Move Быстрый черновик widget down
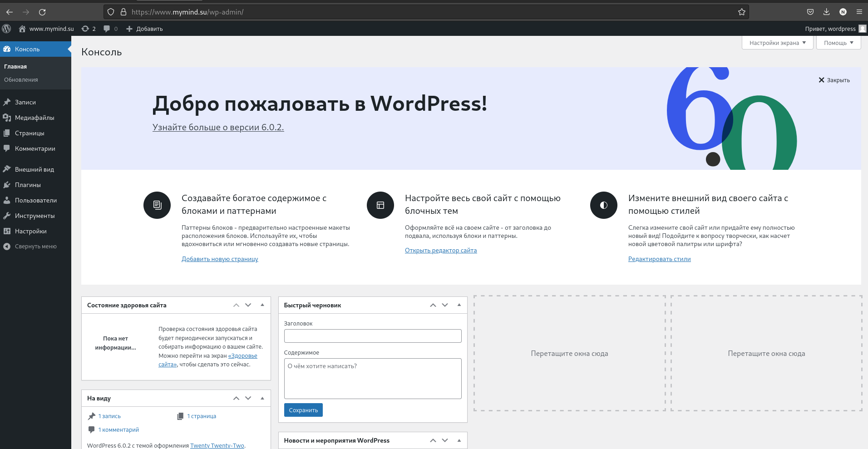Image resolution: width=868 pixels, height=449 pixels. [x=445, y=305]
